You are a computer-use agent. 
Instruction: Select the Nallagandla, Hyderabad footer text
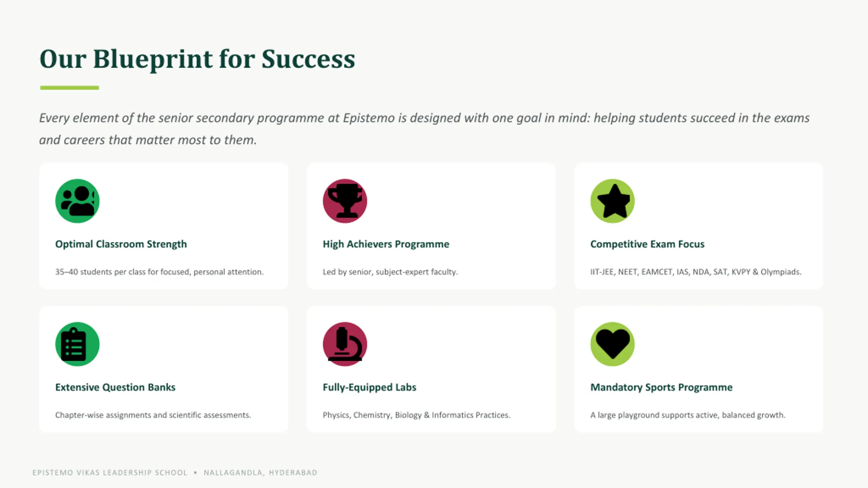260,473
